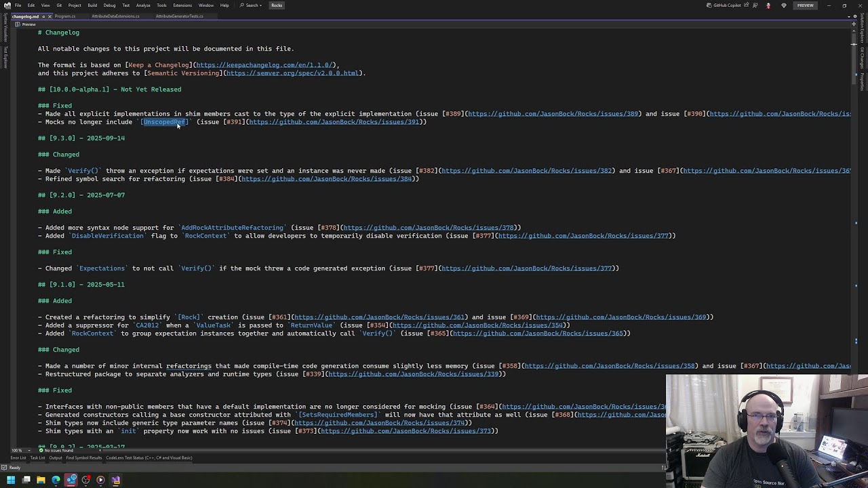Click the tab settings gear icon

[854, 16]
